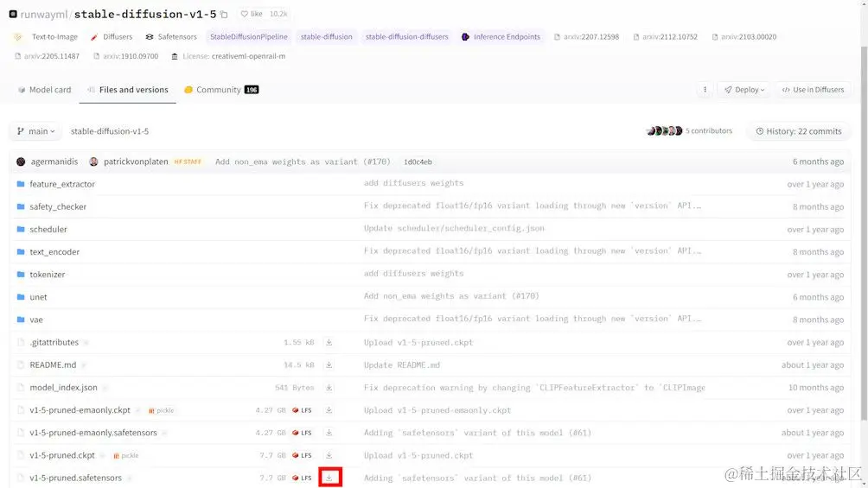Click LFS badge on v1-5-pruned.ckpt
The width and height of the screenshot is (868, 488).
(303, 455)
